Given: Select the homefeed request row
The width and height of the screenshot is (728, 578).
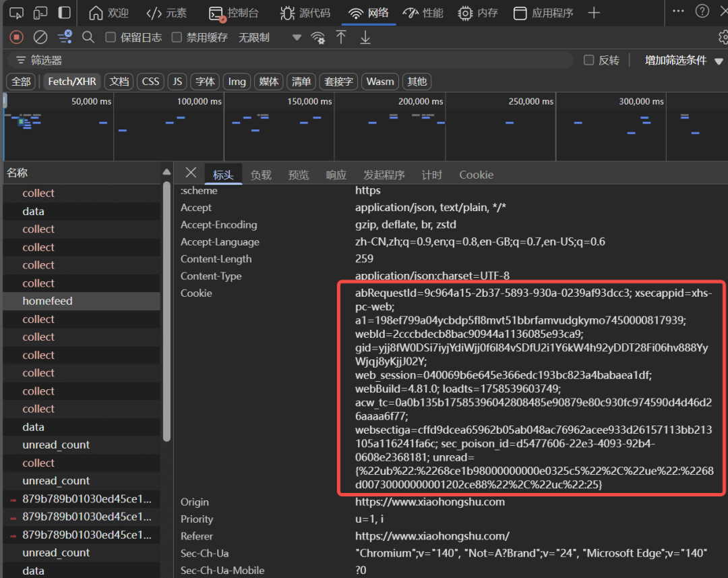Looking at the screenshot, I should (47, 301).
